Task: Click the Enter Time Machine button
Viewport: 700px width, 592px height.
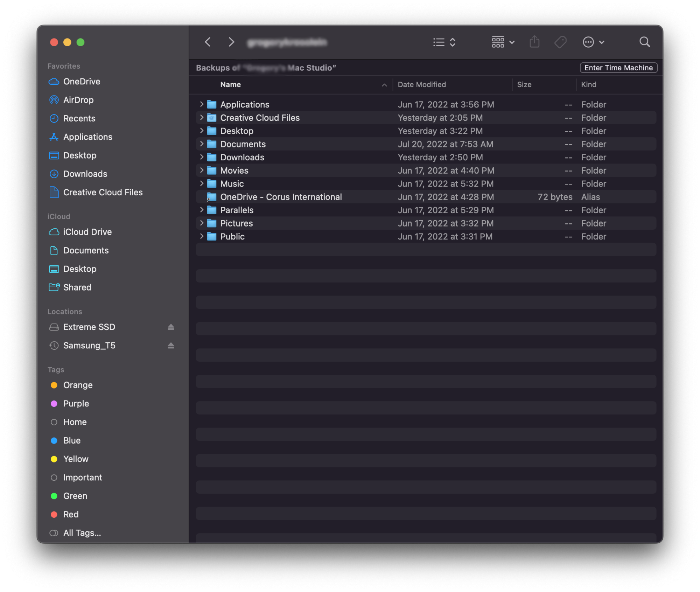Action: coord(618,68)
